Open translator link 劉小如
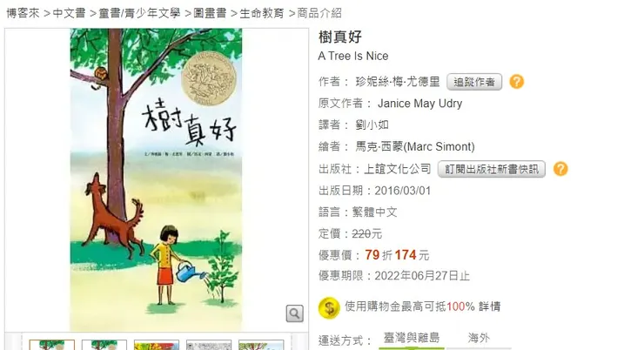644x350 pixels. 372,125
